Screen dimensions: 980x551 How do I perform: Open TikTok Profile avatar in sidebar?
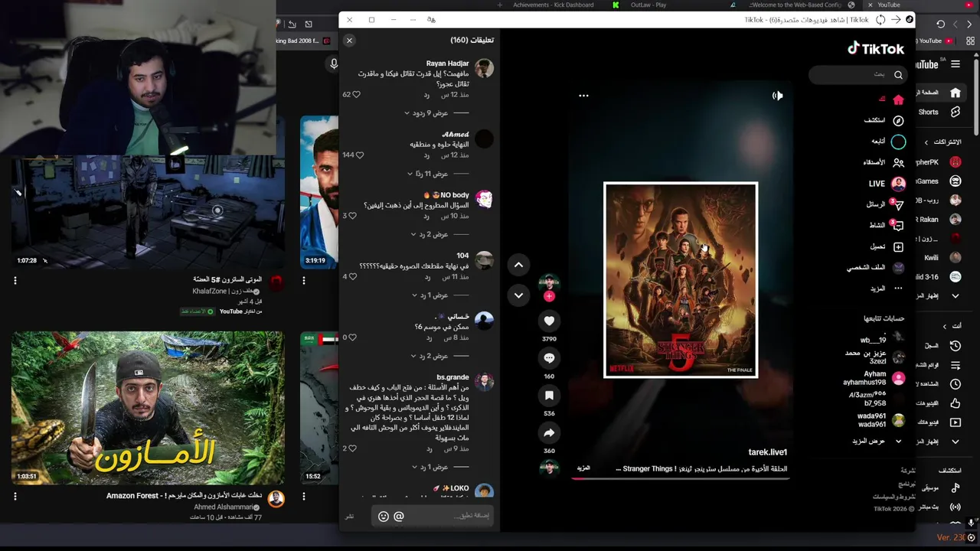click(x=898, y=267)
